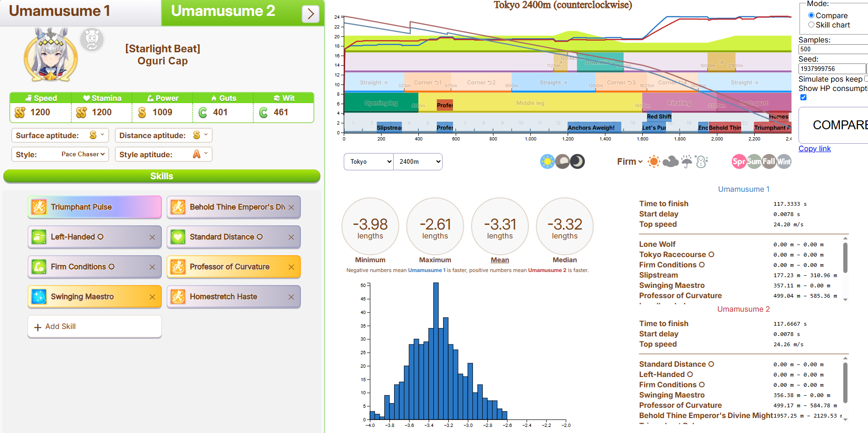Remove the Standard Distance skill
The height and width of the screenshot is (433, 868).
[291, 237]
